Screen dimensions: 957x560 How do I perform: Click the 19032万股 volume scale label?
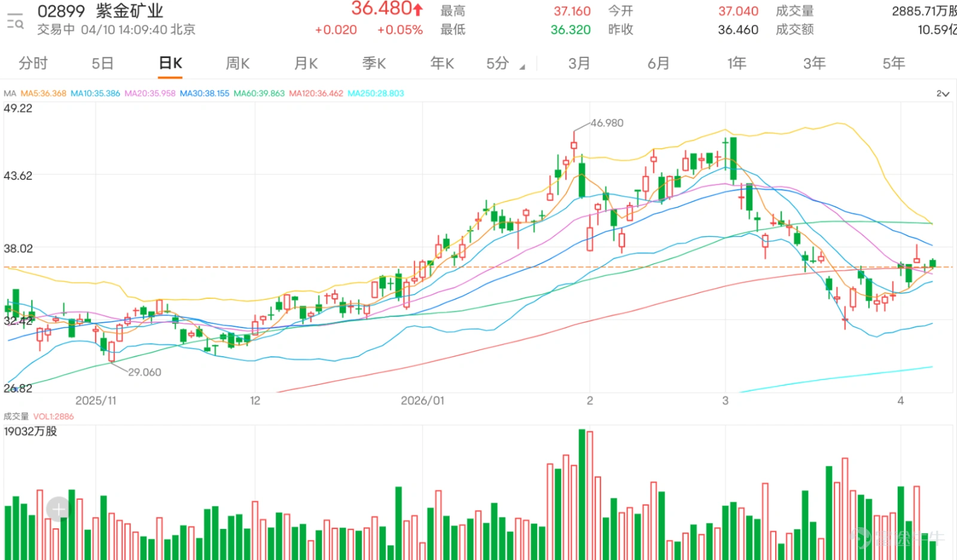point(31,431)
